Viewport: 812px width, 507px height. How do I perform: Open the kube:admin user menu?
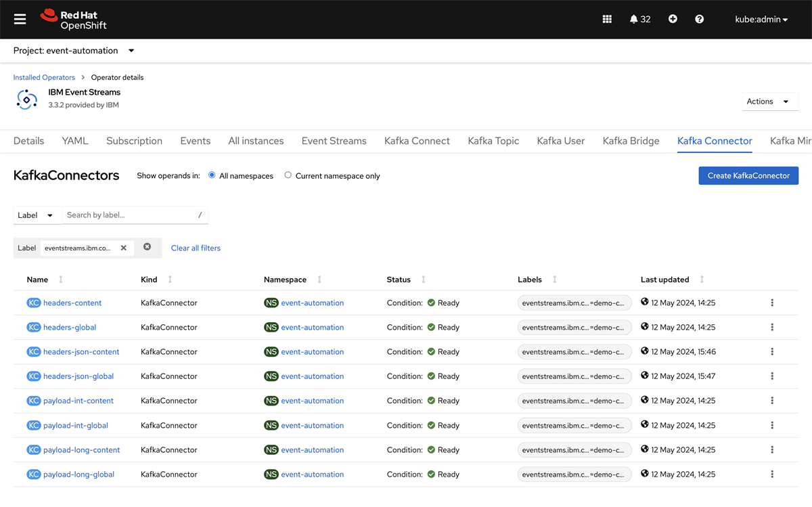[x=761, y=19]
